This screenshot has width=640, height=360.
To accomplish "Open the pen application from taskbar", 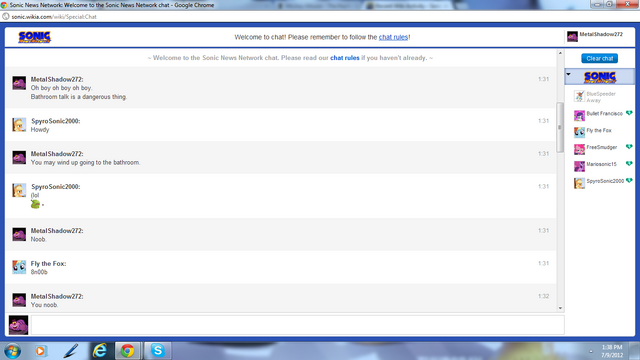I will coord(70,351).
